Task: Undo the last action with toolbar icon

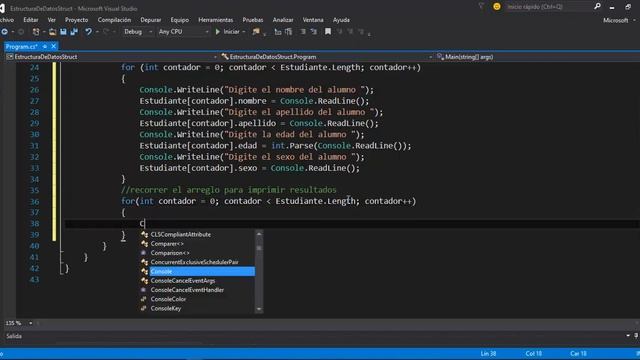Action: click(x=88, y=31)
